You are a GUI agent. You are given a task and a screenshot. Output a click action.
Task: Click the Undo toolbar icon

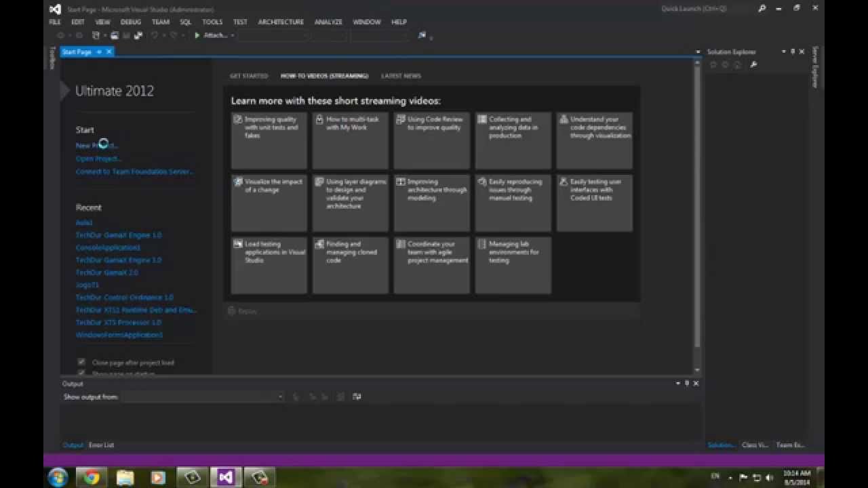(x=154, y=35)
